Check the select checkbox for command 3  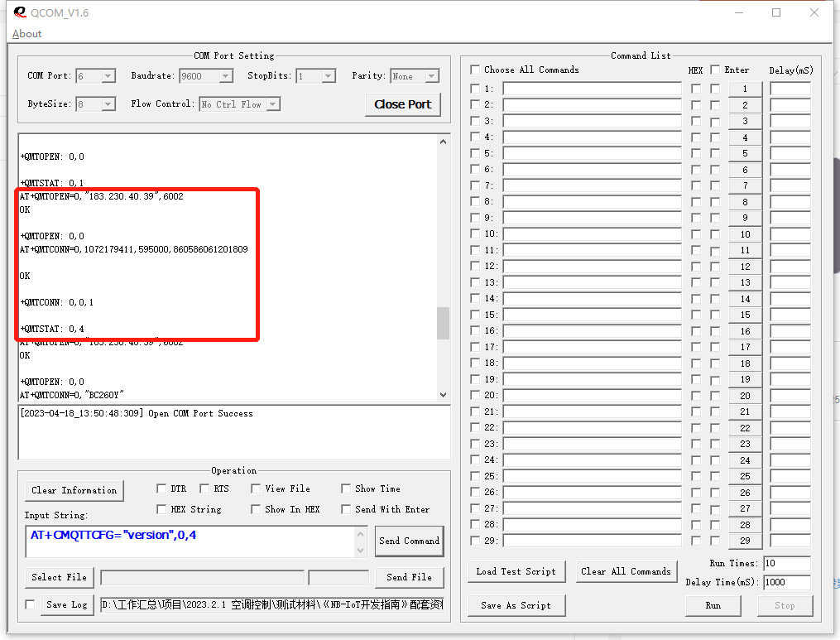pos(475,121)
